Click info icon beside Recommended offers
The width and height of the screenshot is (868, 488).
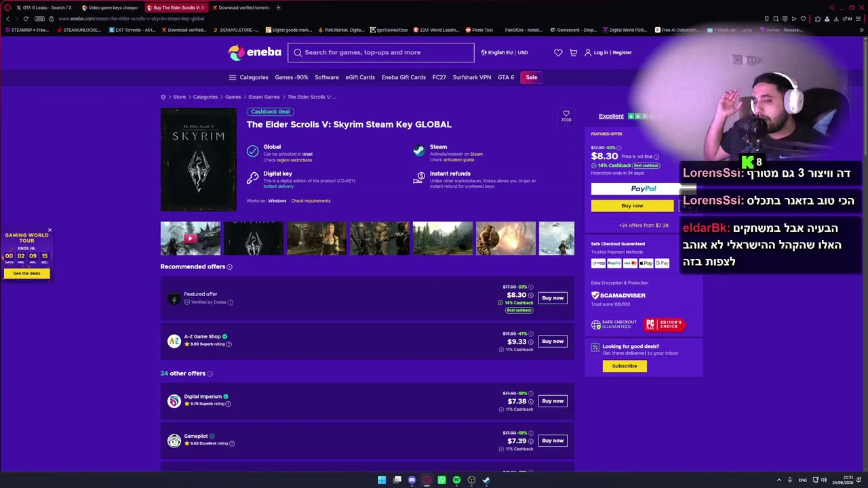[229, 267]
